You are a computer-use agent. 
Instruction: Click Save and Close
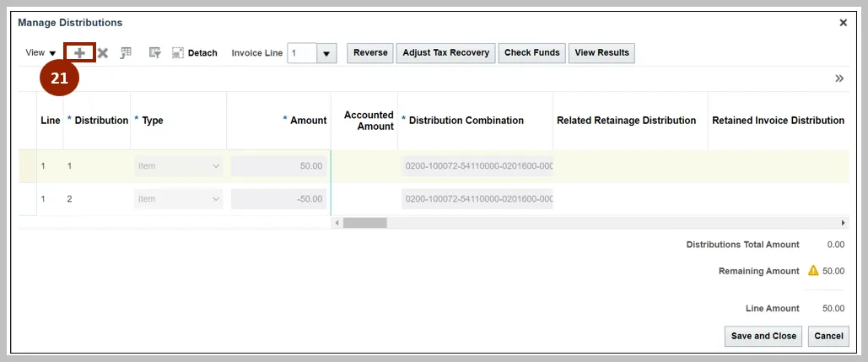coord(763,336)
